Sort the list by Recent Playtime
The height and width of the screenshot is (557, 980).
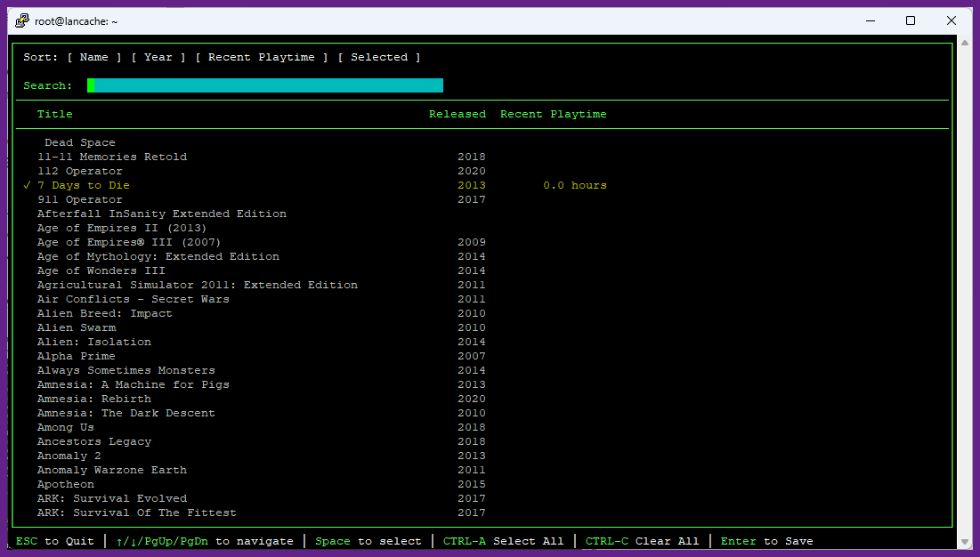point(262,58)
